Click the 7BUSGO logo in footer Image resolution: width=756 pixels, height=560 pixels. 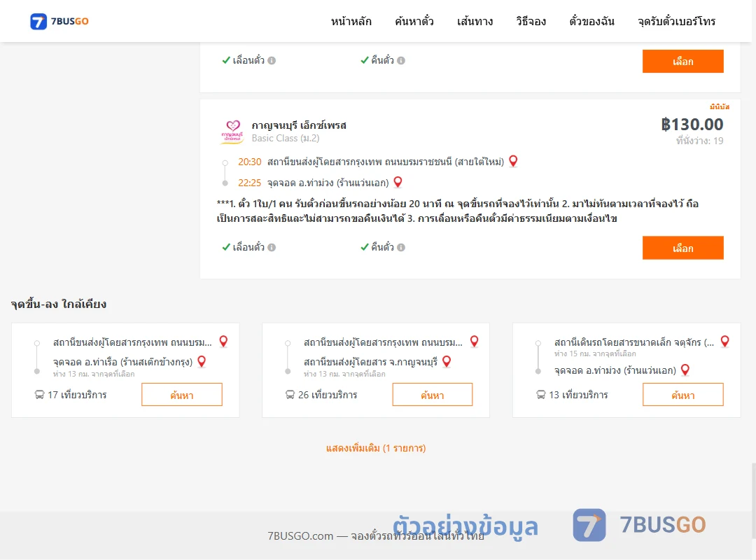coord(639,525)
